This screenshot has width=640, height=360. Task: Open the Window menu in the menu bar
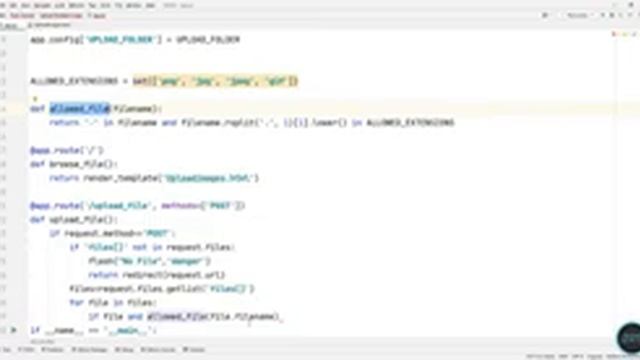point(133,5)
